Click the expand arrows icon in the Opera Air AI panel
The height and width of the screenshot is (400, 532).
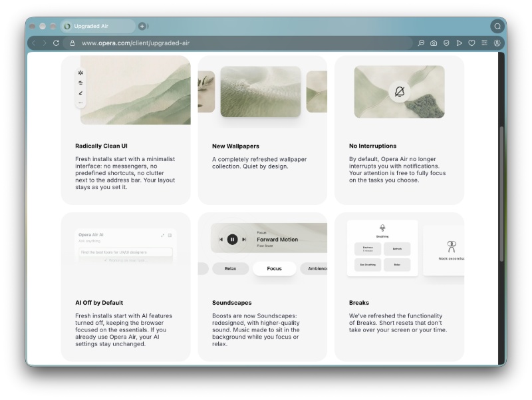(x=162, y=235)
